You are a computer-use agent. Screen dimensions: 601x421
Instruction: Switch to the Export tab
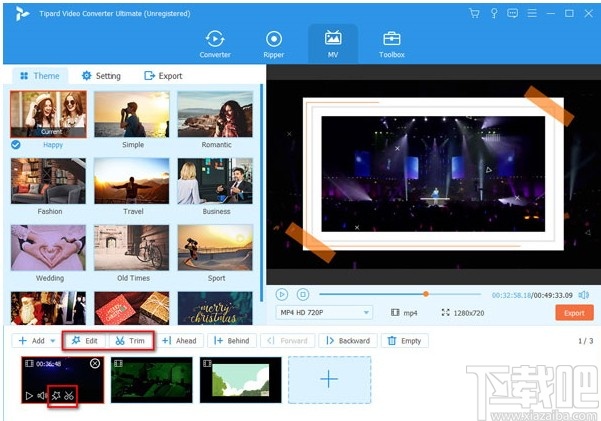coord(163,76)
